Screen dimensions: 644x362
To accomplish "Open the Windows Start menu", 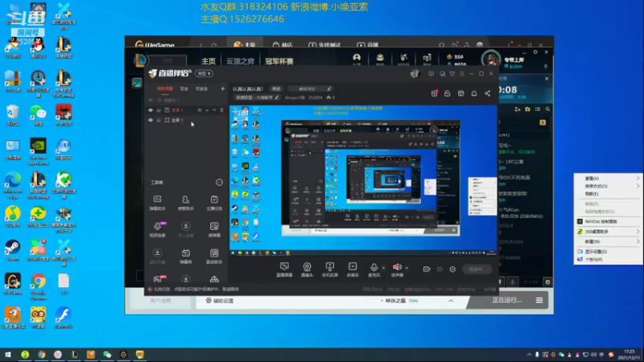I will tap(8, 355).
